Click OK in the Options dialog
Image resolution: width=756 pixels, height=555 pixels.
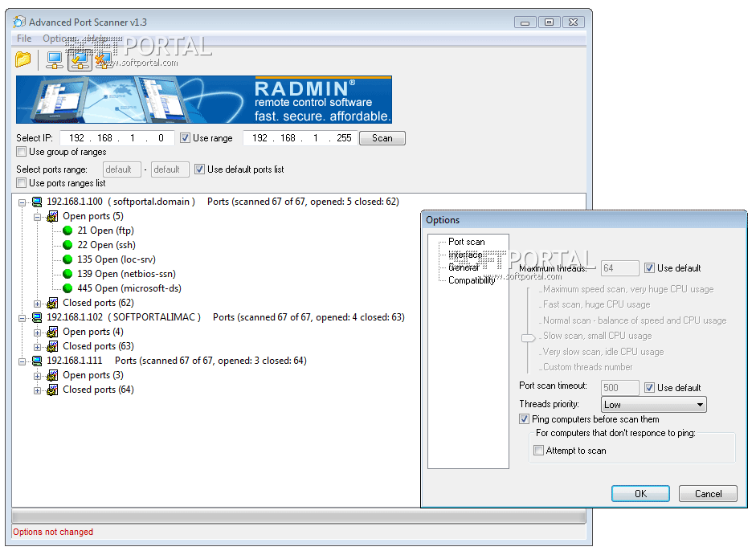(640, 493)
